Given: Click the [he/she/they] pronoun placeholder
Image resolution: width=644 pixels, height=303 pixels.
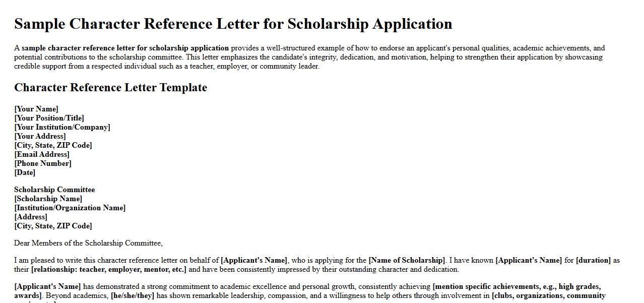Looking at the screenshot, I should click(133, 295).
